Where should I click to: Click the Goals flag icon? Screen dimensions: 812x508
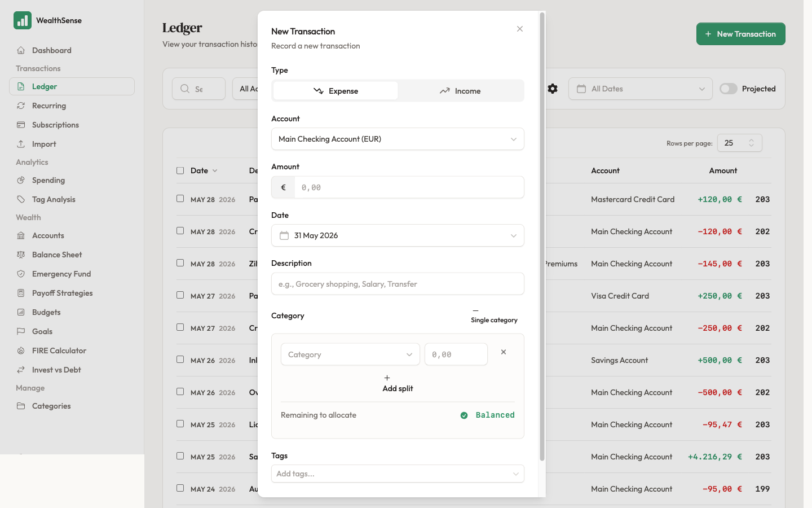[21, 331]
